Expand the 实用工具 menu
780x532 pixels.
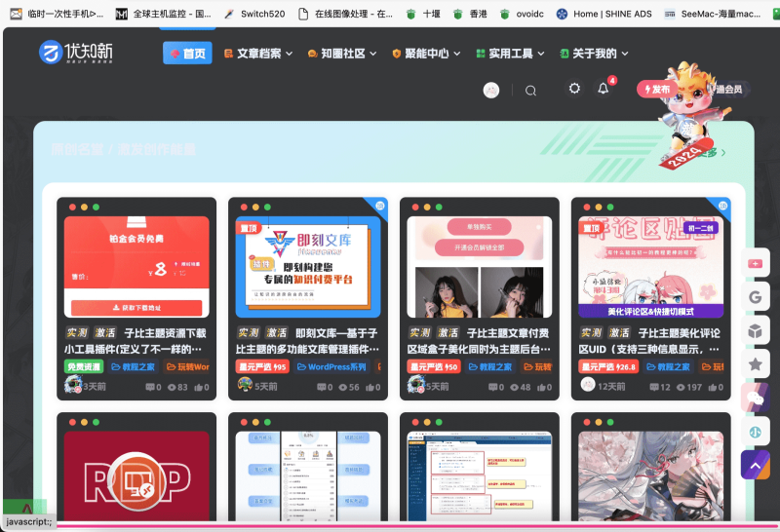[510, 54]
